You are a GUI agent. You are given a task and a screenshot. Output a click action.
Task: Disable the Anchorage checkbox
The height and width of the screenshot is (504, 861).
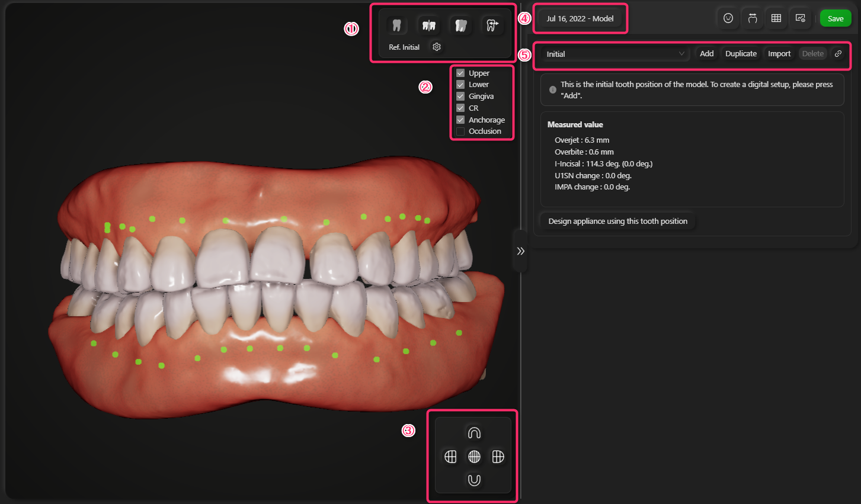pyautogui.click(x=460, y=120)
